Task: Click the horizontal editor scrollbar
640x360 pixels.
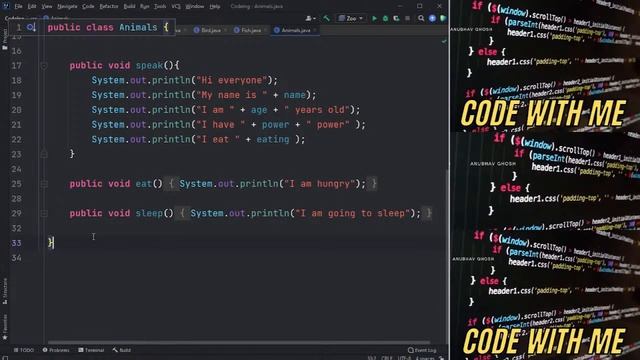Action: [x=239, y=342]
